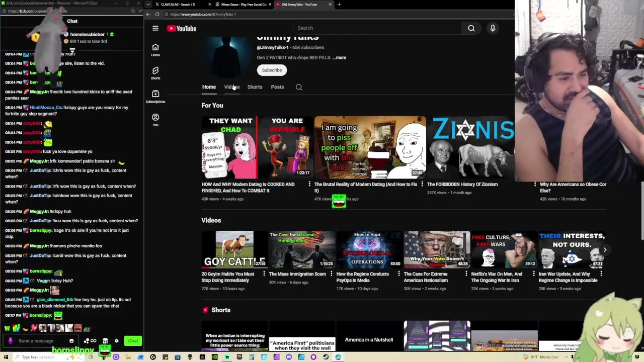644x362 pixels.
Task: Open the Videos section heading link
Action: [211, 220]
